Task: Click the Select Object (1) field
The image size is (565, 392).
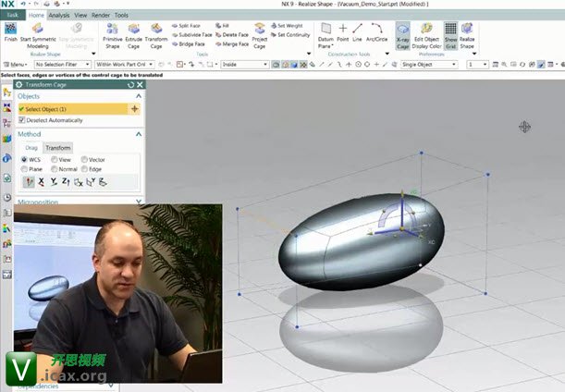Action: tap(73, 109)
